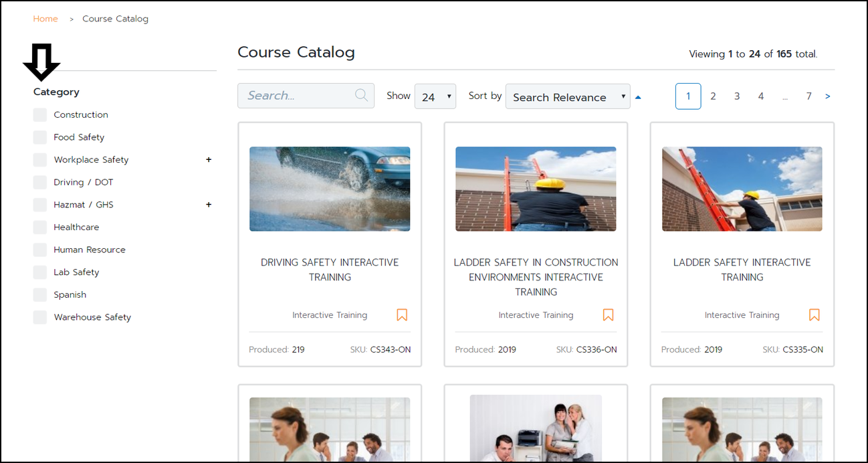
Task: Check the Workplace Safety category box
Action: pos(40,159)
